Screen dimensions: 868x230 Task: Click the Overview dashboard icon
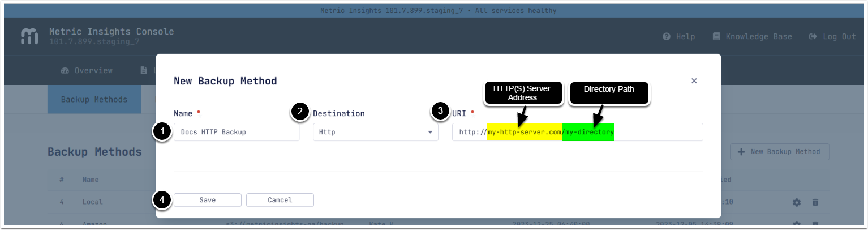65,71
